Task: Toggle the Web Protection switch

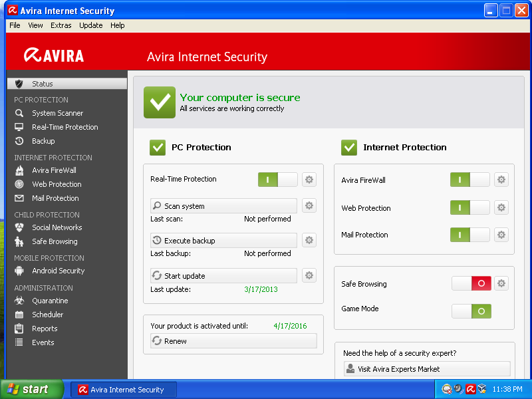Action: [x=470, y=207]
